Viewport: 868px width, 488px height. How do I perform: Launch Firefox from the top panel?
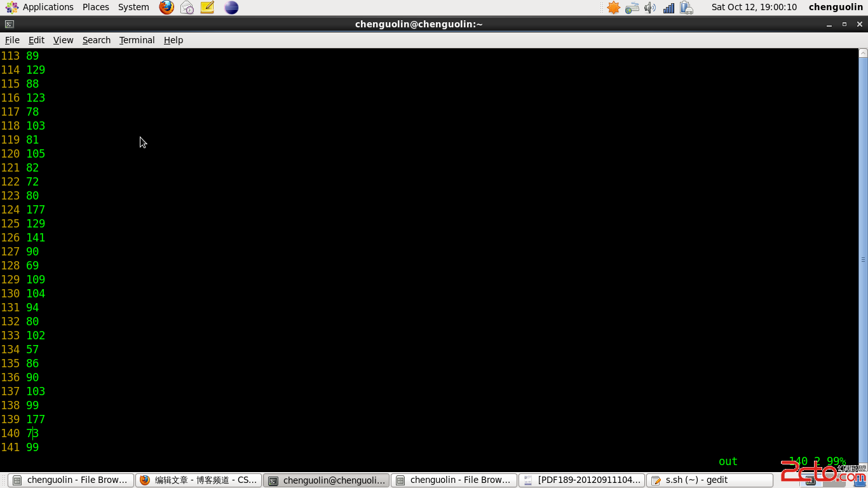(166, 8)
